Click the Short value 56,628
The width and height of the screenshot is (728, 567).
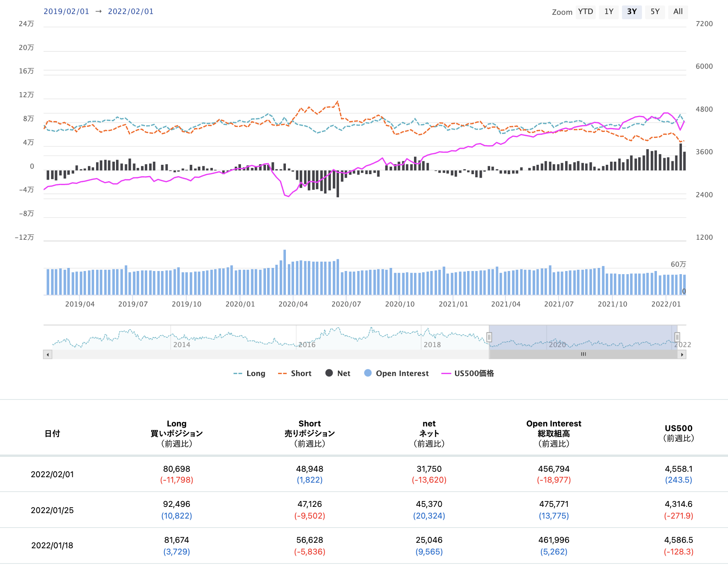pos(310,540)
